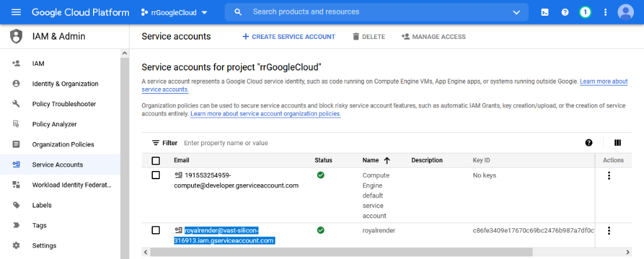Click MANAGE ACCESS button
The image size is (644, 259).
click(434, 36)
